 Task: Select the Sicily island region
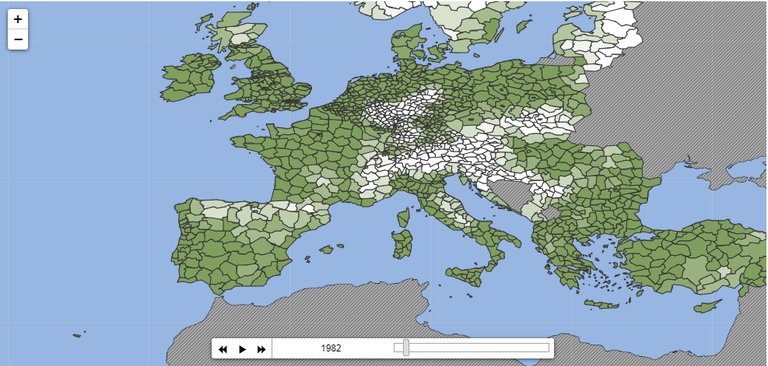point(466,275)
